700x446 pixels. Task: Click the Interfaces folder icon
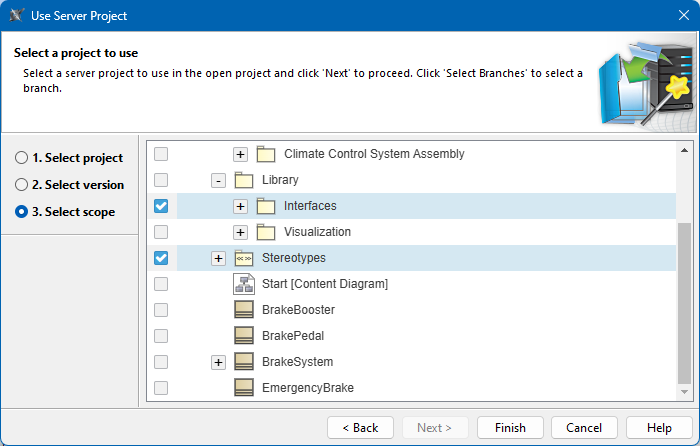tap(266, 206)
